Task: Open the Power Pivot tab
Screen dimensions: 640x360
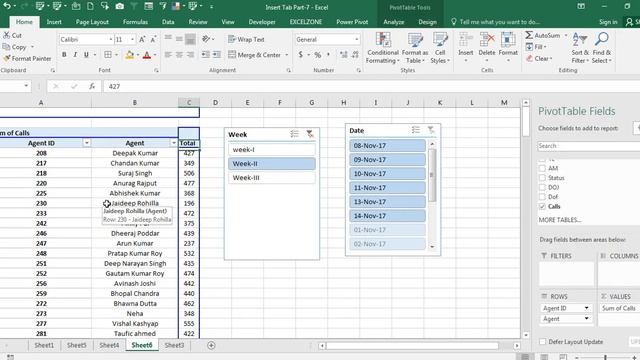Action: click(352, 22)
